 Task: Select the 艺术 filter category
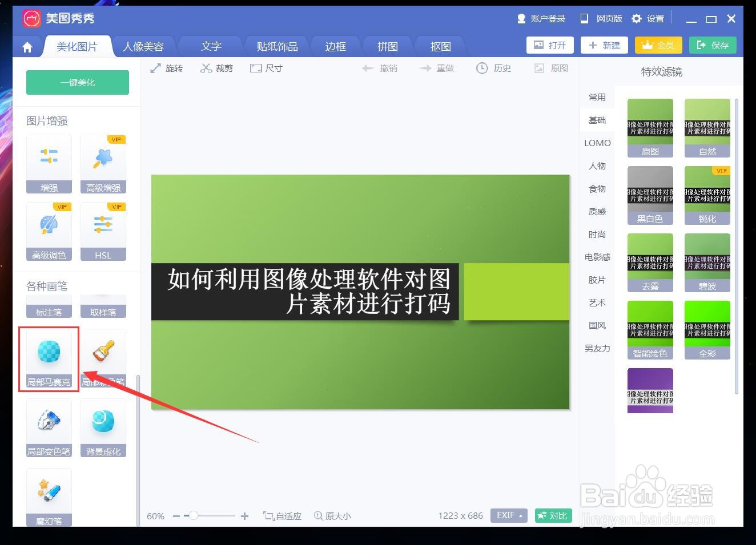[597, 303]
